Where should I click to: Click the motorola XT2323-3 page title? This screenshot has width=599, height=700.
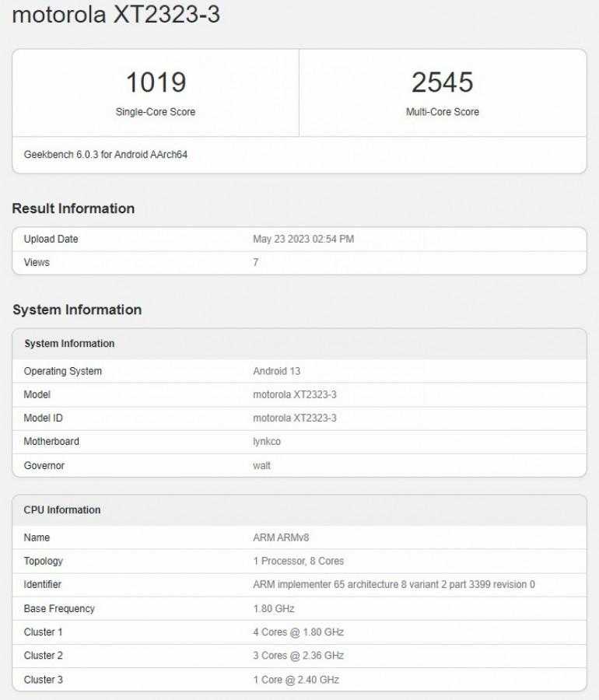tap(116, 14)
